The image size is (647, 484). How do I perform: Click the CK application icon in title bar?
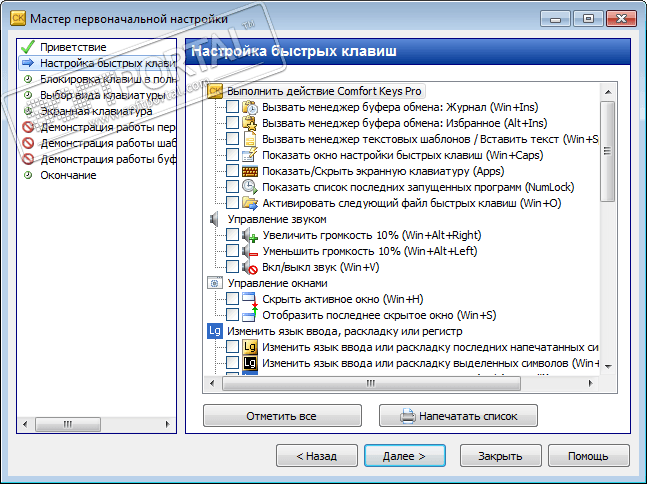[18, 18]
